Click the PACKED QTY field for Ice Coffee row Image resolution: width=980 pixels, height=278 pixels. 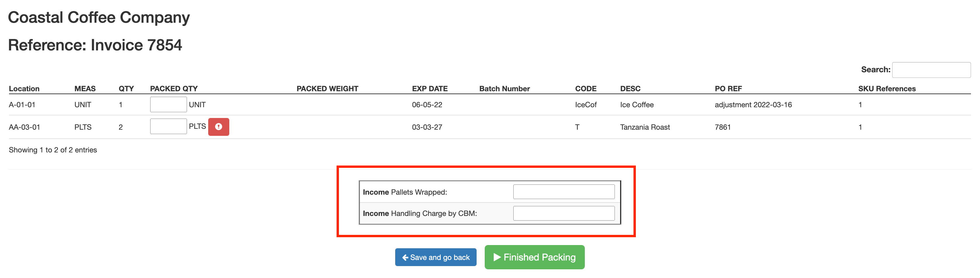[x=168, y=104]
